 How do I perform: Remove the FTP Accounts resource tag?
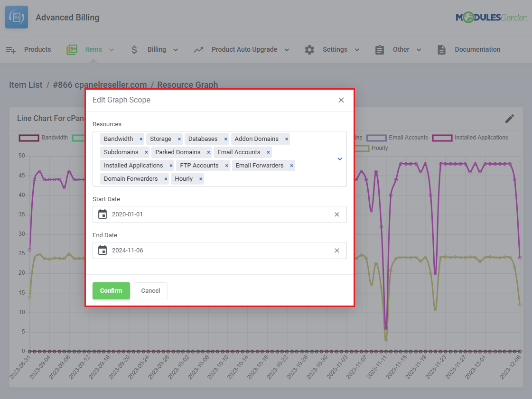pyautogui.click(x=227, y=166)
